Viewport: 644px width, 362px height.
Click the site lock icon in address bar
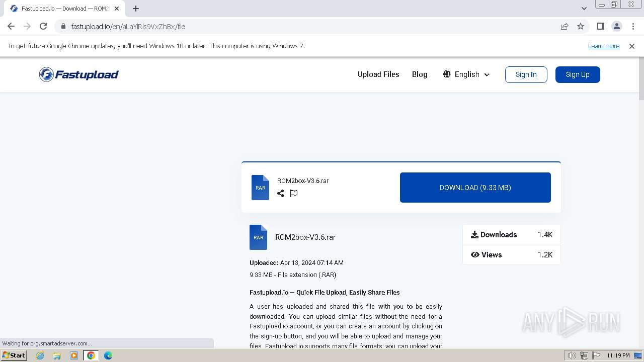coord(63,27)
